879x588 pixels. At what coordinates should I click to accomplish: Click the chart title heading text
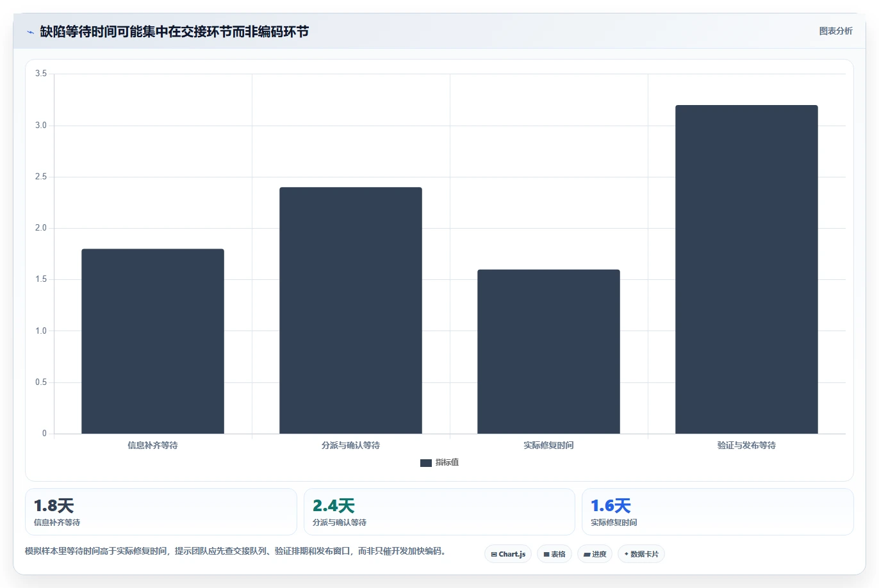tap(174, 31)
